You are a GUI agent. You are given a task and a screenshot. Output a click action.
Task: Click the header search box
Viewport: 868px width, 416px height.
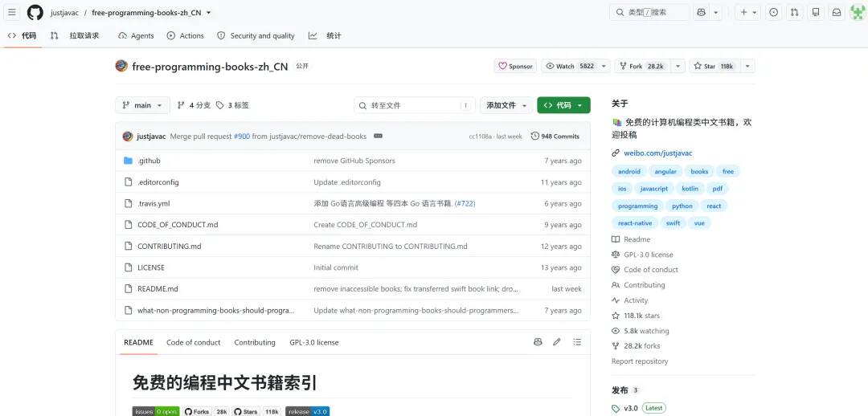[649, 12]
